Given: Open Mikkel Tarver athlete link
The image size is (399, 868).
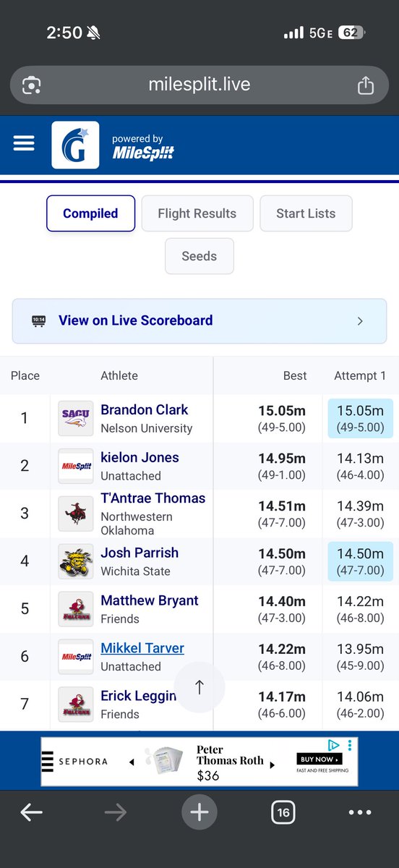Looking at the screenshot, I should pyautogui.click(x=142, y=648).
